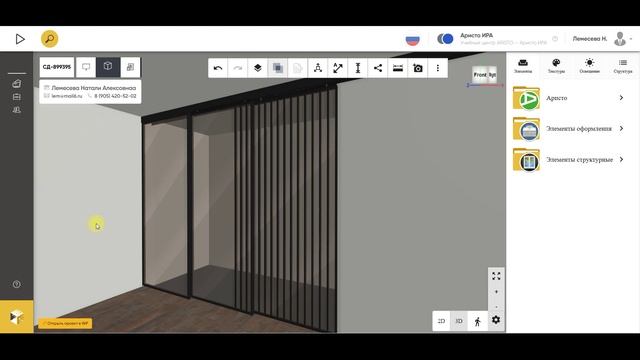Switch to 3D view

pyautogui.click(x=459, y=321)
